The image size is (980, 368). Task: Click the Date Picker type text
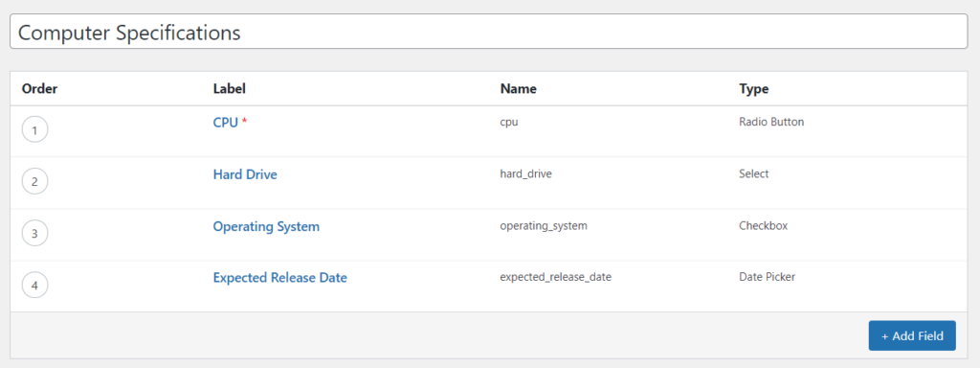tap(767, 277)
